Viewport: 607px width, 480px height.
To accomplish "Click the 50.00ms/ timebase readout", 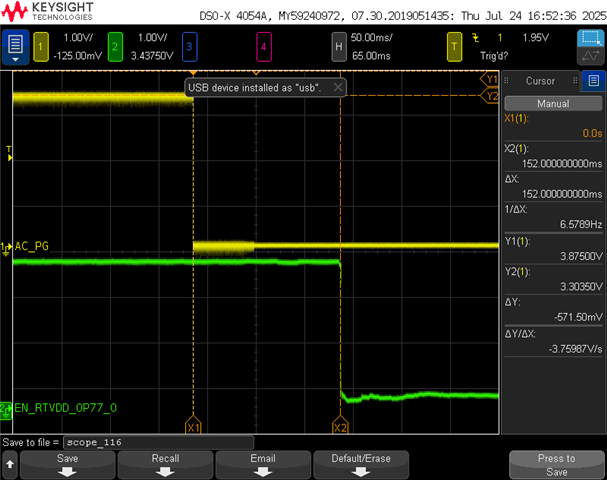I will coord(372,38).
